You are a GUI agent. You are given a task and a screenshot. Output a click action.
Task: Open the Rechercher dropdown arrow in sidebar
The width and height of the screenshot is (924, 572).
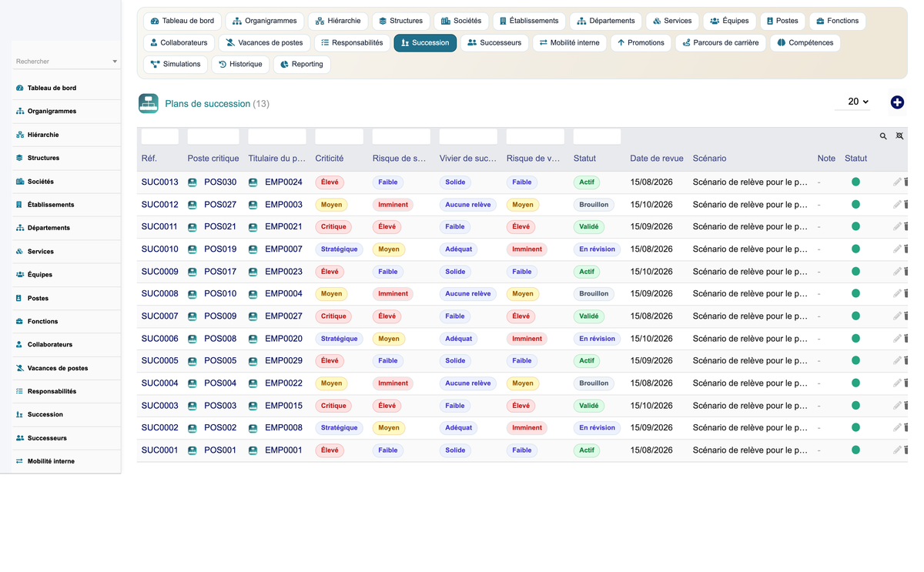115,62
